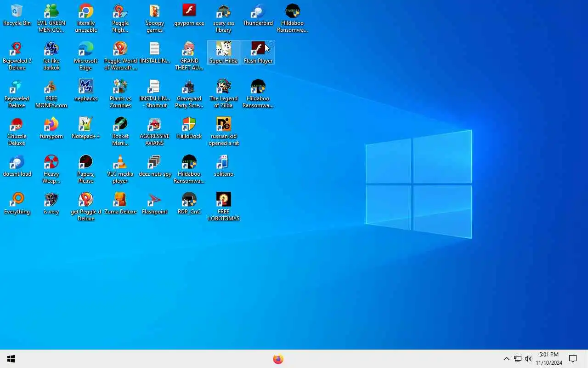Select the GRAND THEFT AU... shortcut
Screen dimensions: 588x368
[x=189, y=56]
